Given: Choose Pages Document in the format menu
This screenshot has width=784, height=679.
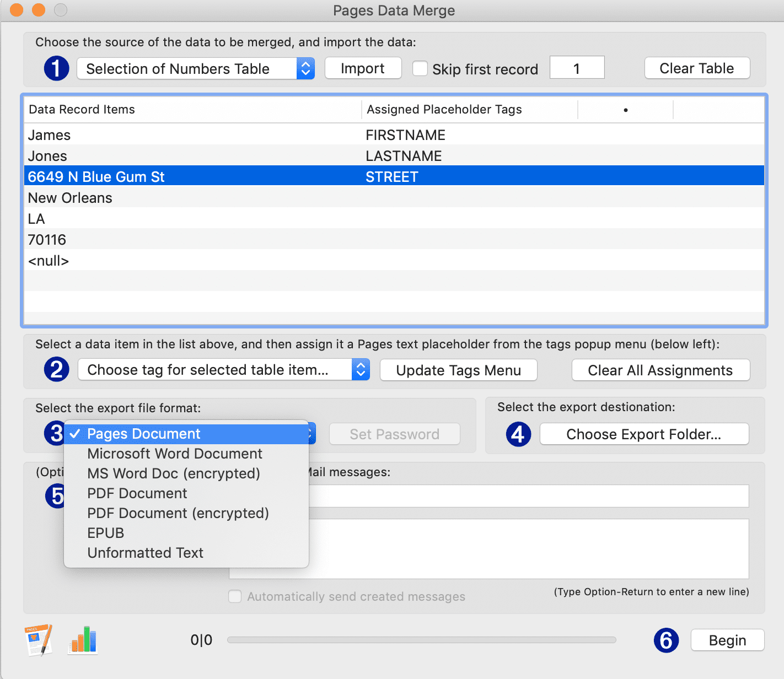Looking at the screenshot, I should coord(186,434).
